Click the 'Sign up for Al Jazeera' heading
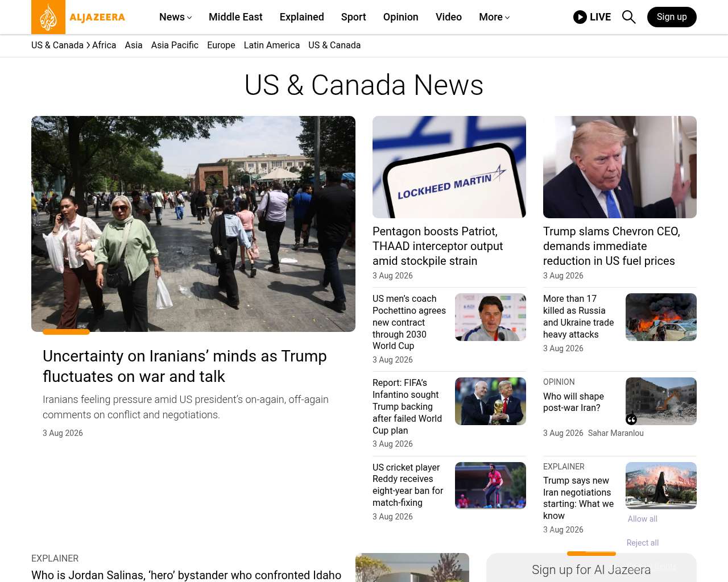 point(591,569)
